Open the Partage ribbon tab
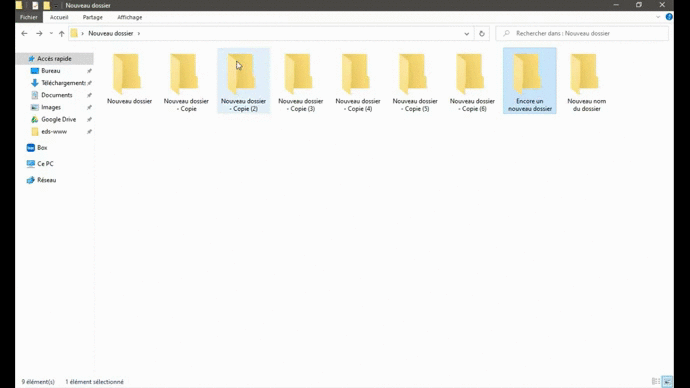The height and width of the screenshot is (388, 690). [92, 17]
